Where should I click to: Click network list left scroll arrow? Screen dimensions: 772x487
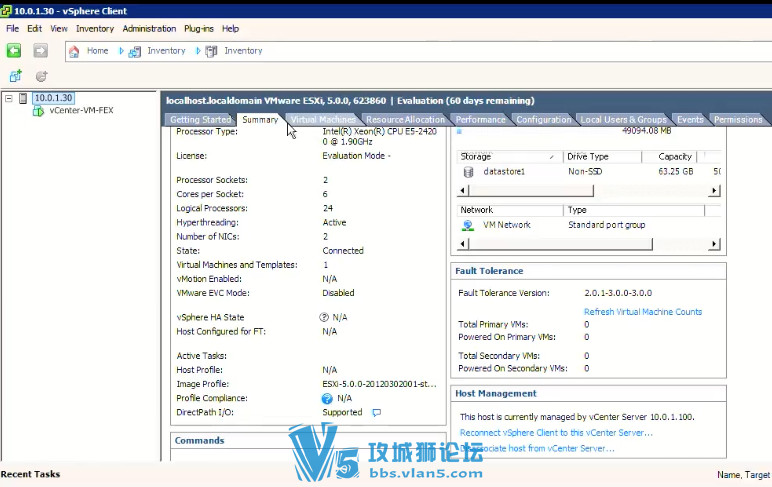[462, 244]
